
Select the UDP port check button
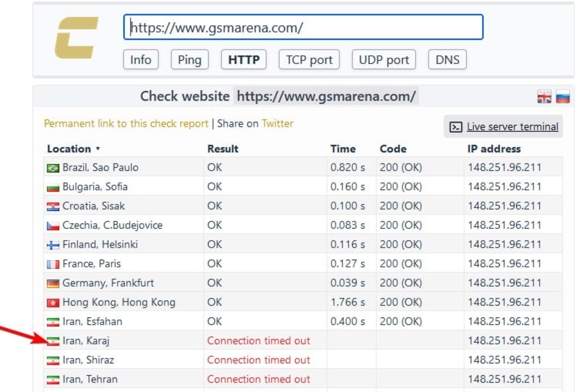tap(384, 59)
